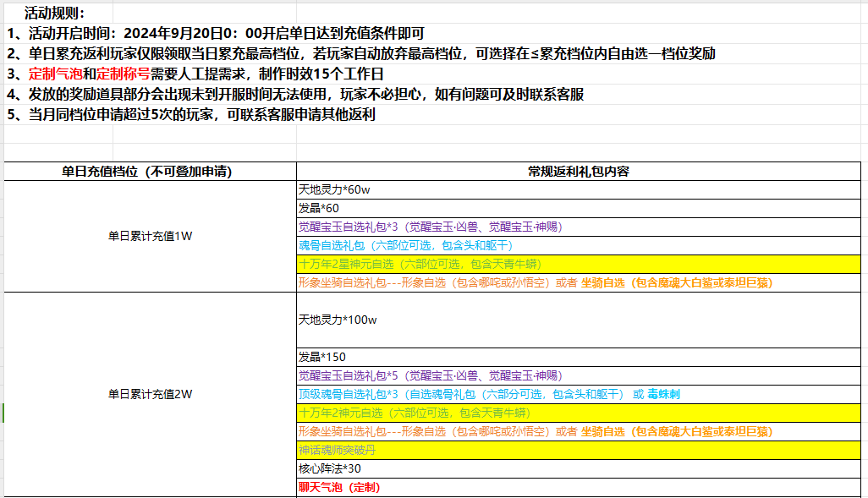The width and height of the screenshot is (868, 498).
Task: Click the 单日累计充值1W merged cell
Action: 151,236
